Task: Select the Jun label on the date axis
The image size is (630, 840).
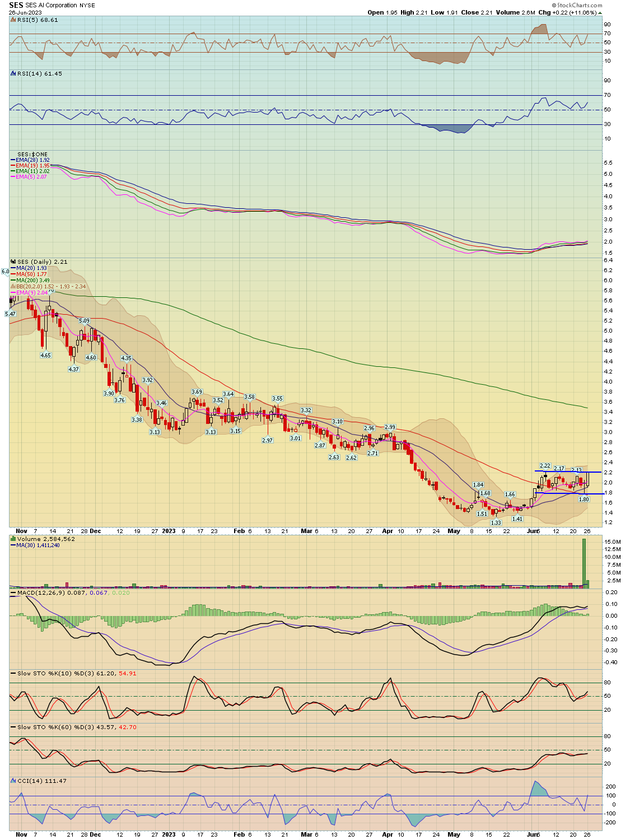Action: click(530, 531)
